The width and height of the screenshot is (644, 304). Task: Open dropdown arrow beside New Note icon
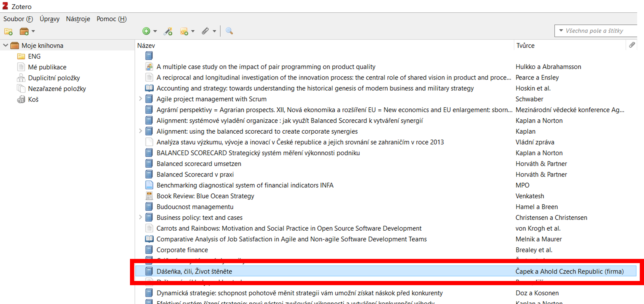(193, 31)
